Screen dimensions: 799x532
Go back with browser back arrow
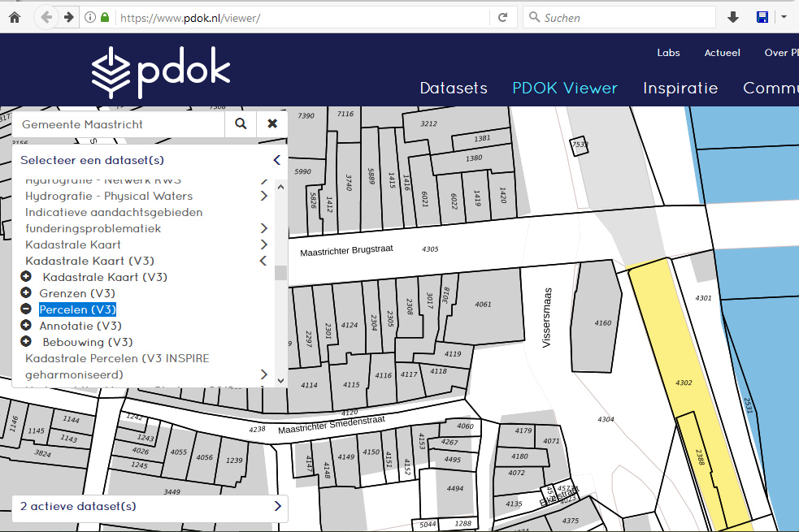pos(46,17)
